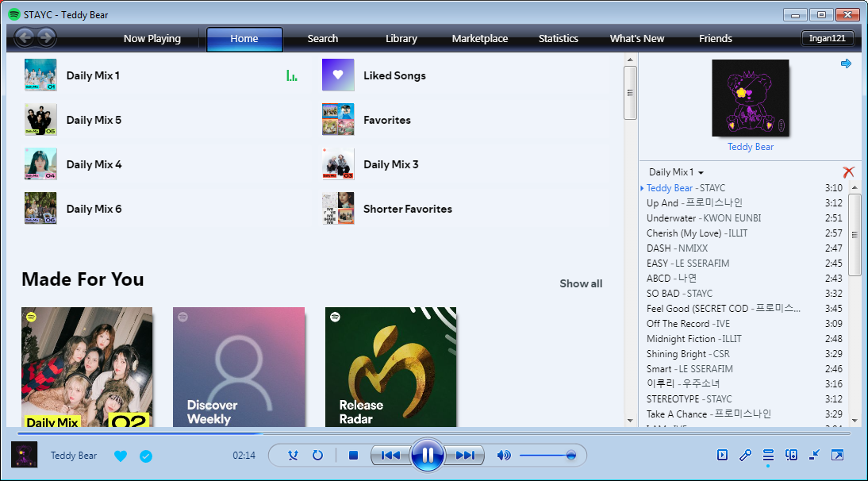Open the Friends tab

[x=716, y=38]
